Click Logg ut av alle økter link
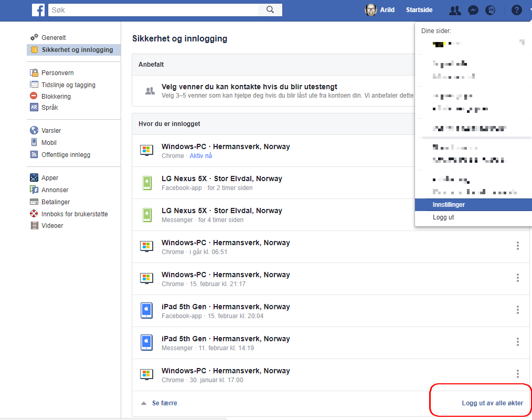This screenshot has height=420, width=532. (492, 403)
